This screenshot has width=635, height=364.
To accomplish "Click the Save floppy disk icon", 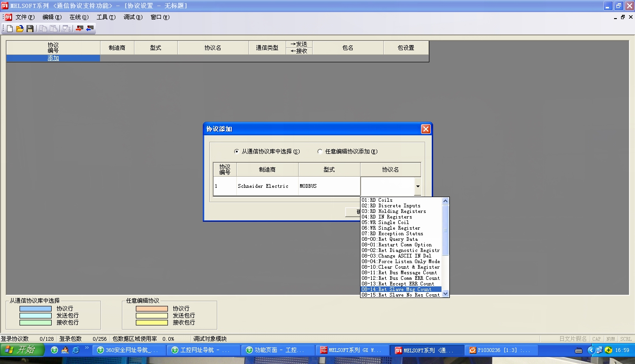I will click(30, 29).
